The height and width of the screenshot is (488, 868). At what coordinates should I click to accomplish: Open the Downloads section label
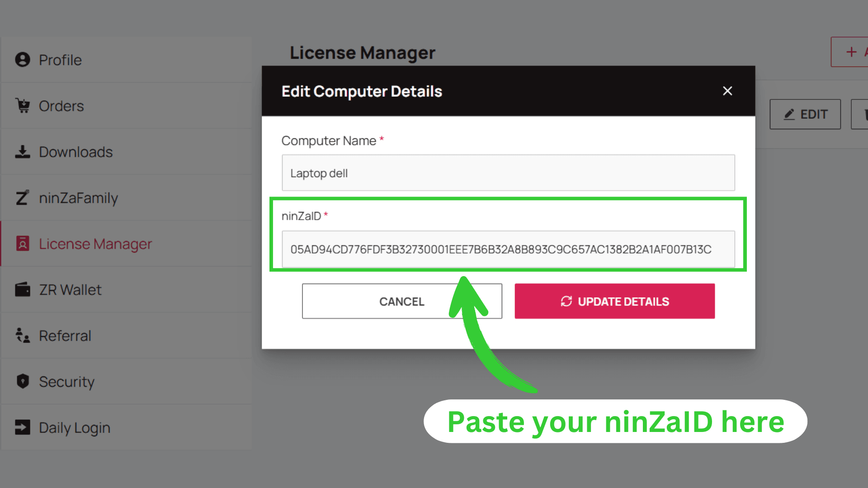[x=76, y=152]
